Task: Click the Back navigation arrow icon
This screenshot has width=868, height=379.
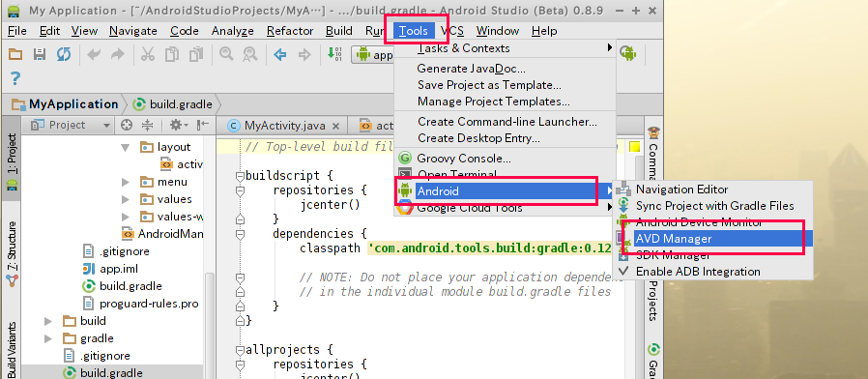Action: point(280,54)
